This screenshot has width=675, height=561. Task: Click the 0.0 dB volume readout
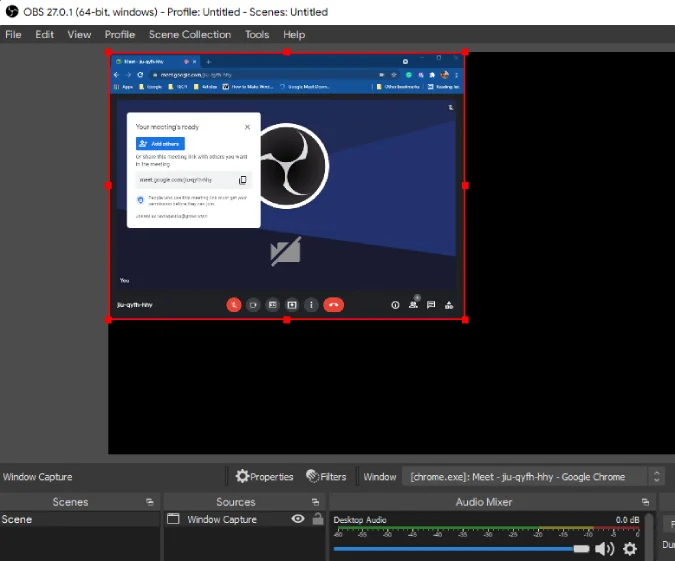[x=627, y=520]
